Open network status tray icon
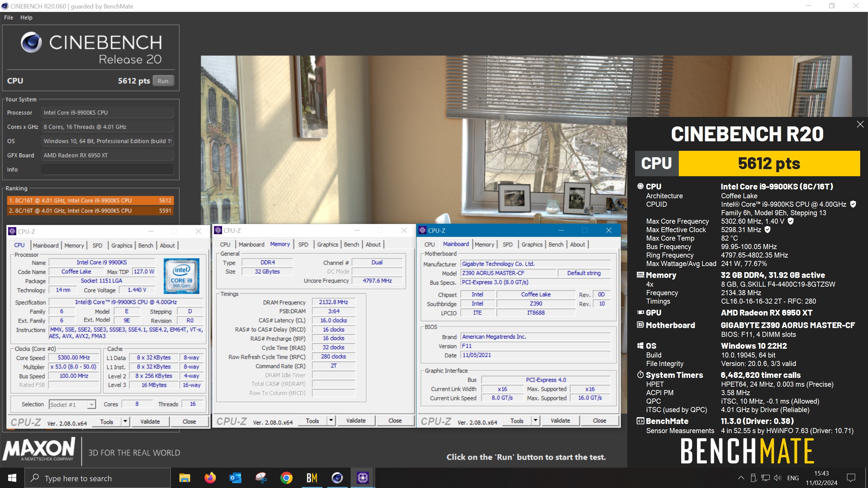 click(x=766, y=478)
